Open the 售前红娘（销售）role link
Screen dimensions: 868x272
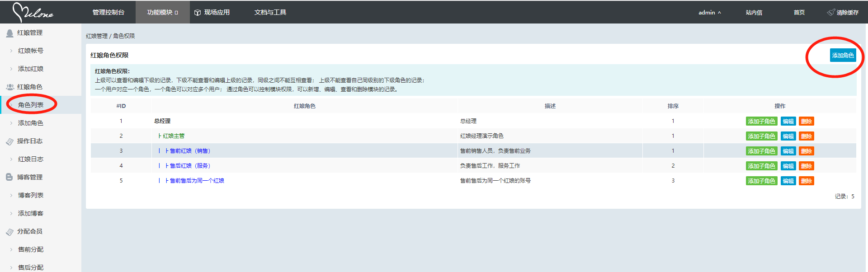point(190,151)
